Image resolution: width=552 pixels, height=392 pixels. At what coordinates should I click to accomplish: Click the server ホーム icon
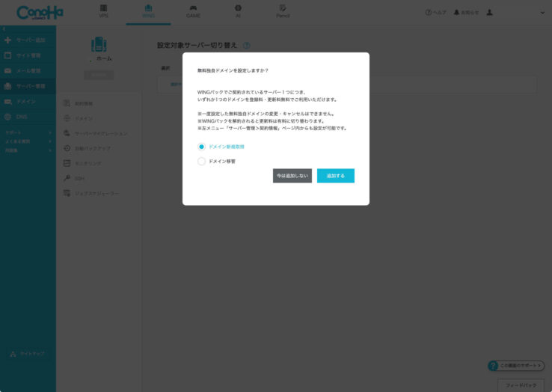(x=99, y=44)
